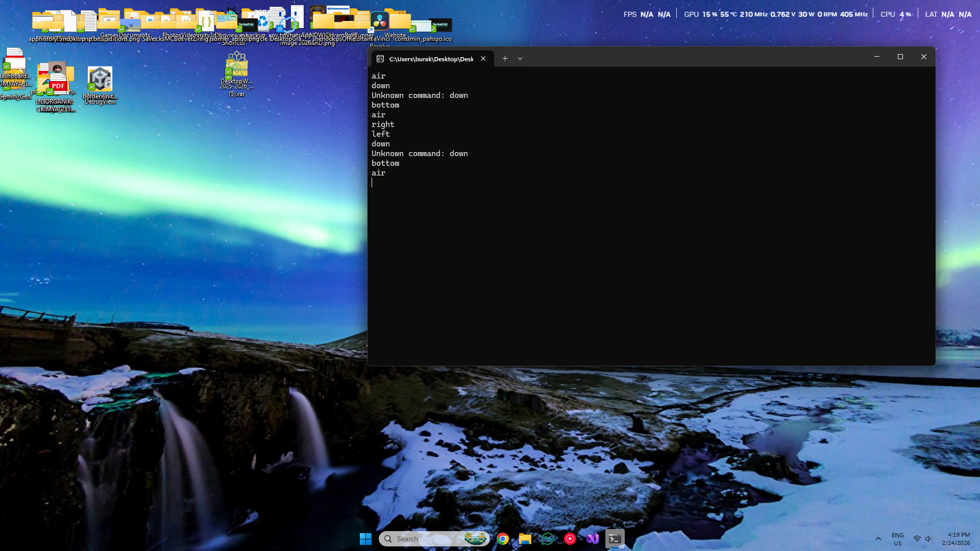980x551 pixels.
Task: Select the DaVinci Resolve desktop shortcut
Action: pyautogui.click(x=380, y=21)
